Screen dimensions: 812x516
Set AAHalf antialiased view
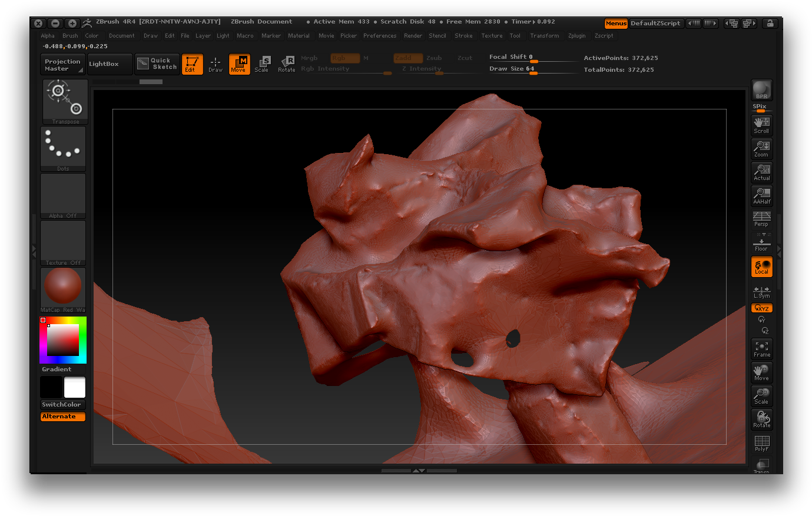click(762, 196)
